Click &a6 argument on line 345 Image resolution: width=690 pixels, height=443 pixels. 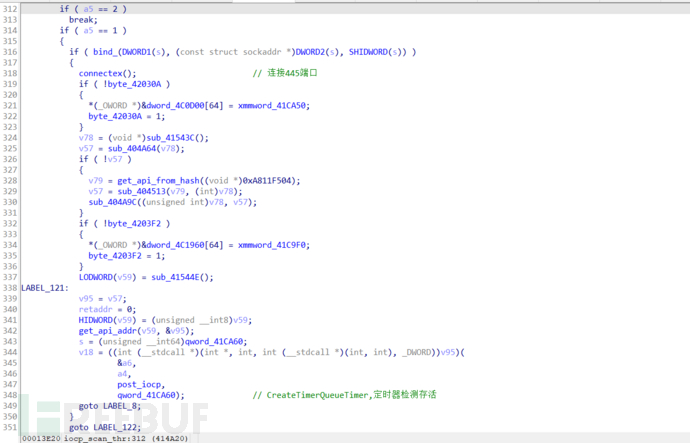125,363
